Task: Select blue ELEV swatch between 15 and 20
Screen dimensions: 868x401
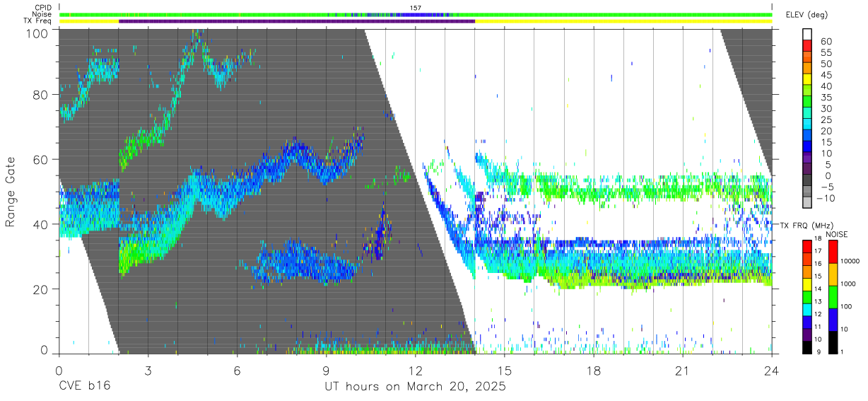Action: point(807,136)
